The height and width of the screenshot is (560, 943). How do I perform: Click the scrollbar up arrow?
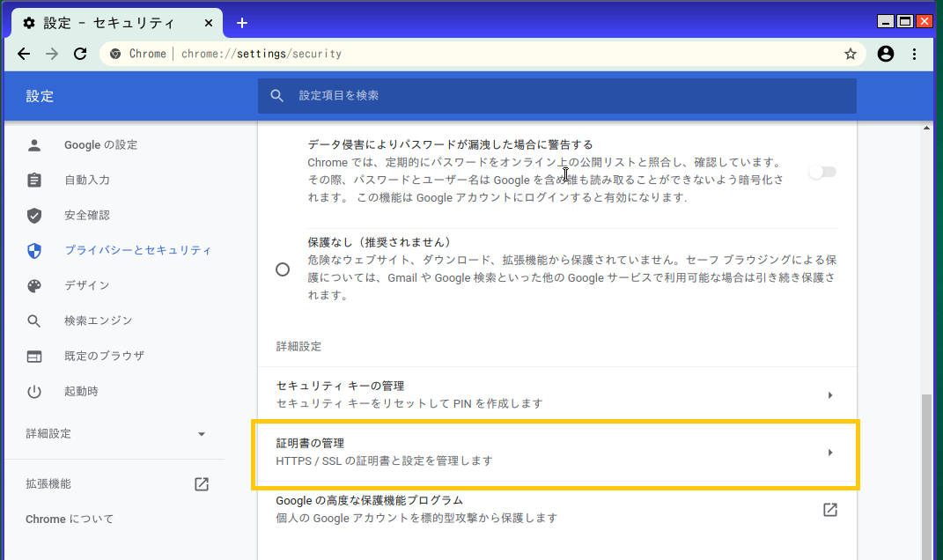(926, 128)
